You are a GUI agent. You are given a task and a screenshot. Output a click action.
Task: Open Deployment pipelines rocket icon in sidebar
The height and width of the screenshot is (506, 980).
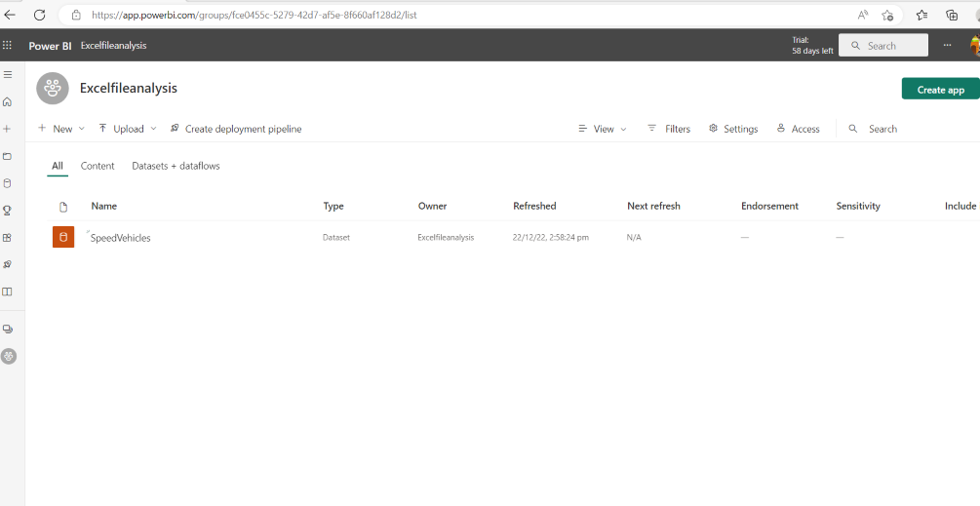(8, 264)
